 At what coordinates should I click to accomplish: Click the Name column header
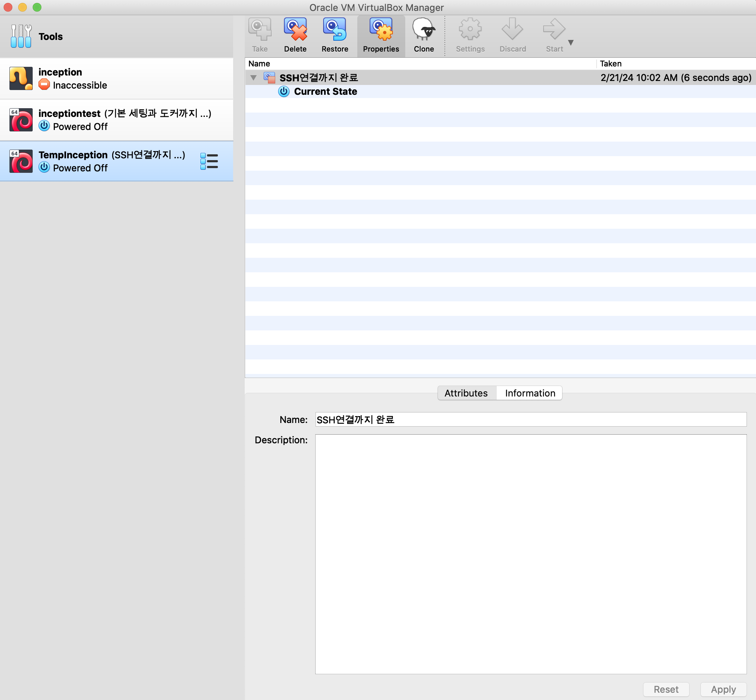tap(420, 64)
